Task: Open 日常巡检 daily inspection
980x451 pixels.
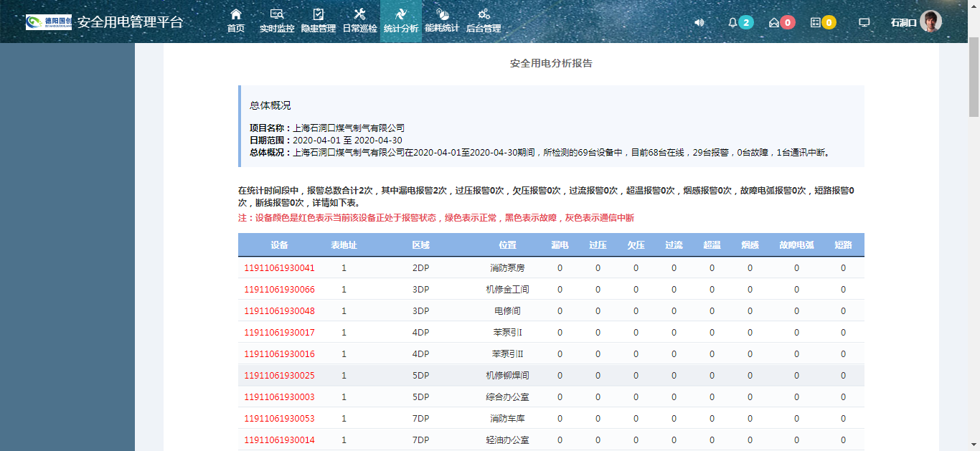Action: 359,21
